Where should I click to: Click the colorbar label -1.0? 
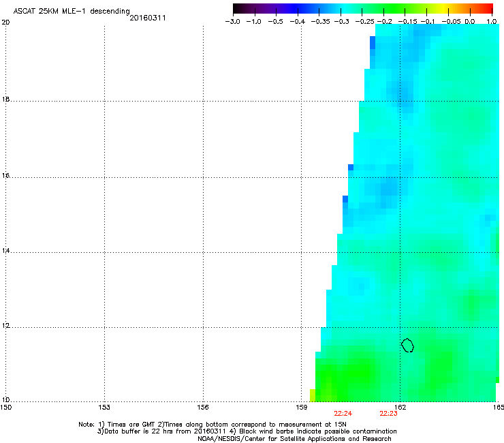click(x=253, y=22)
